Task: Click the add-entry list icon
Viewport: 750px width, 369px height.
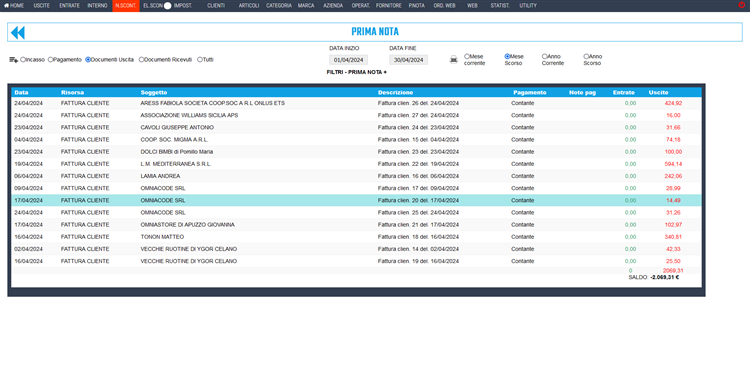Action: tap(13, 60)
